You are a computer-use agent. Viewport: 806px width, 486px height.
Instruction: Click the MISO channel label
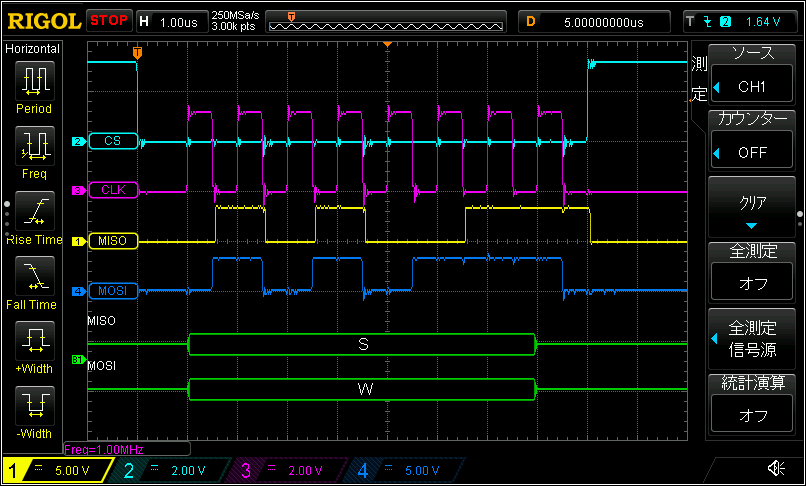[113, 241]
